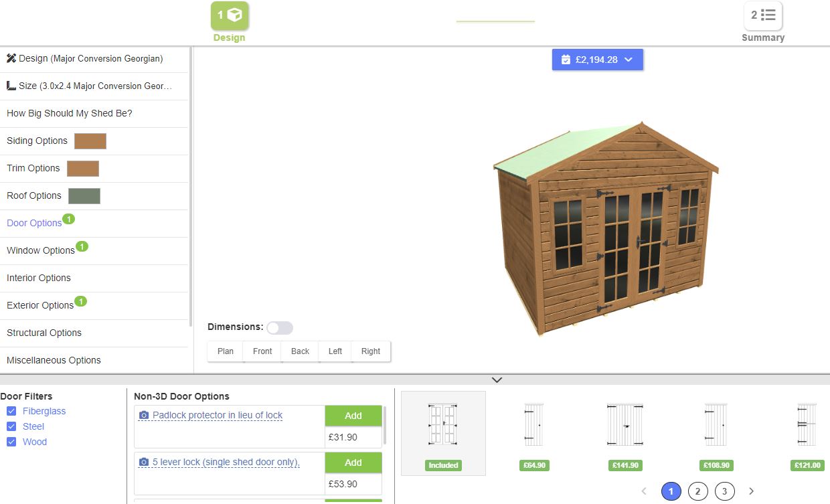
Task: Open the 5 lever lock link
Action: click(x=226, y=463)
